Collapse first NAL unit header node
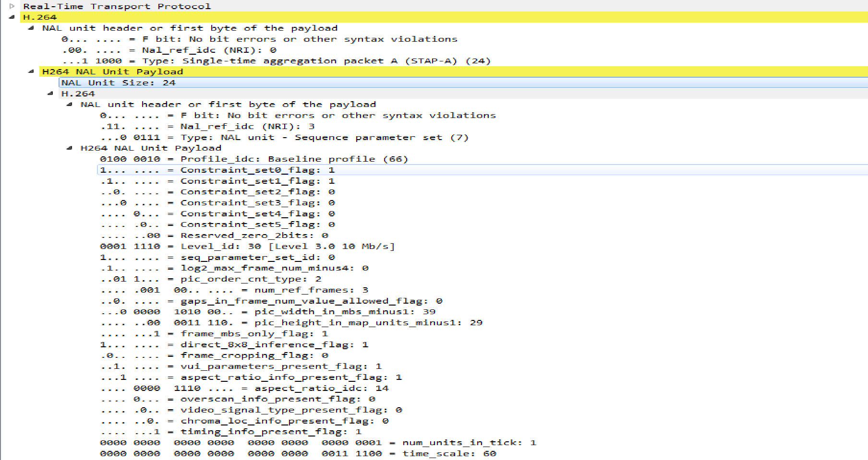This screenshot has height=460, width=868. 31,28
